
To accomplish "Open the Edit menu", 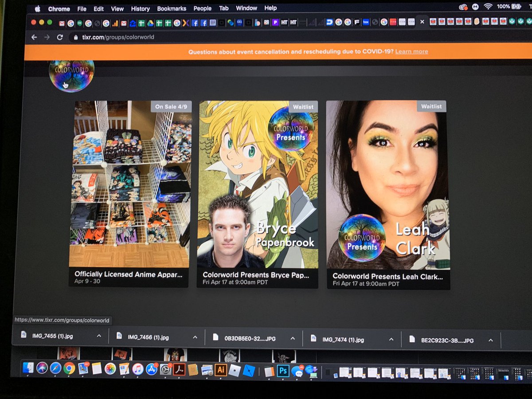I will tap(99, 9).
